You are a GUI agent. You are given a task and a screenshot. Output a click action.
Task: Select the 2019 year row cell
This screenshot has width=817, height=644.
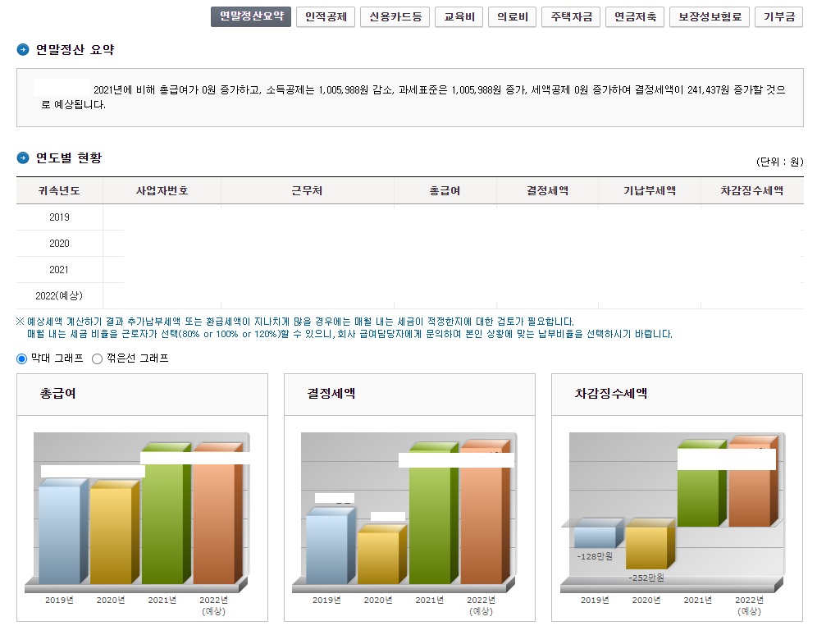coord(59,217)
